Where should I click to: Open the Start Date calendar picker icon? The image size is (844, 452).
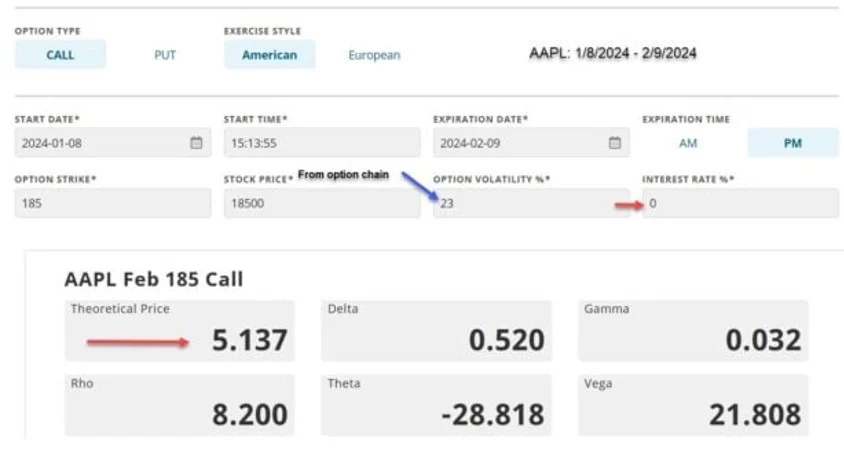(196, 143)
